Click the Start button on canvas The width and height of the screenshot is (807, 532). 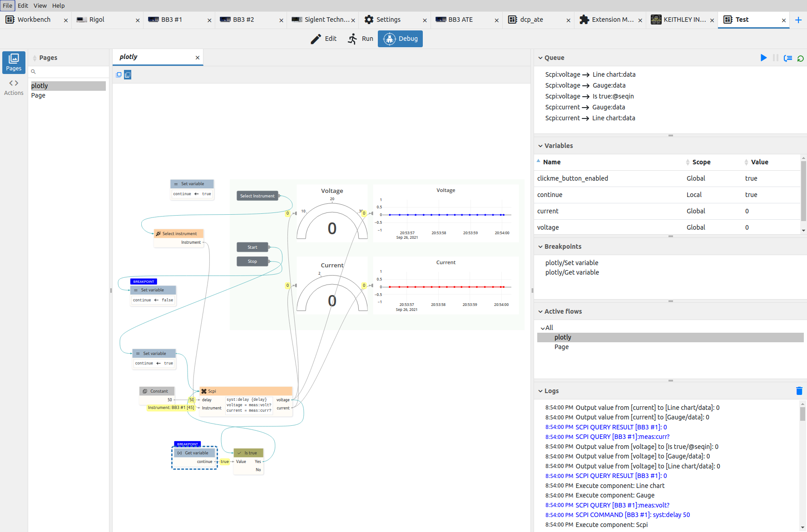pos(252,247)
